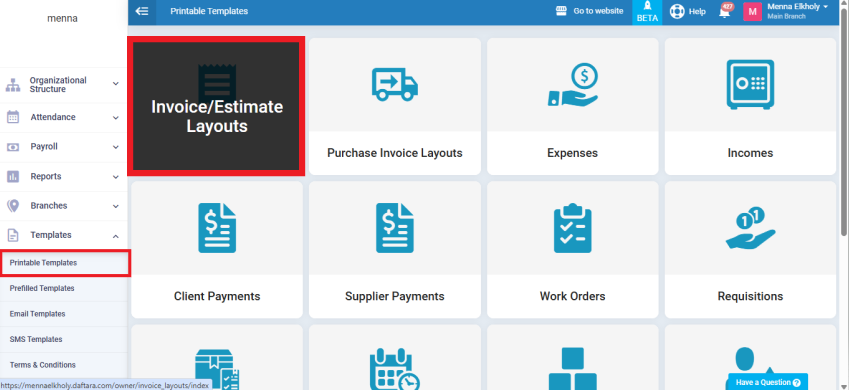Click the Expenses hand-with-coin icon

[572, 84]
